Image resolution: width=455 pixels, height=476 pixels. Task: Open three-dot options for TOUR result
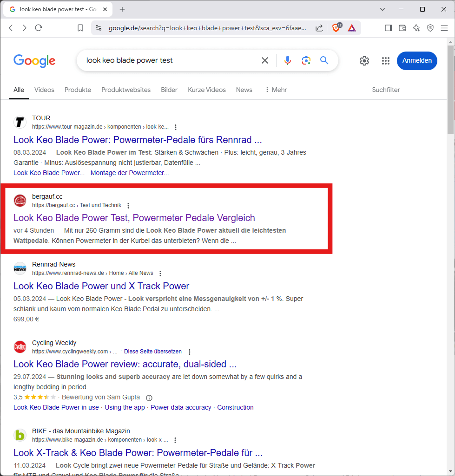click(x=175, y=127)
